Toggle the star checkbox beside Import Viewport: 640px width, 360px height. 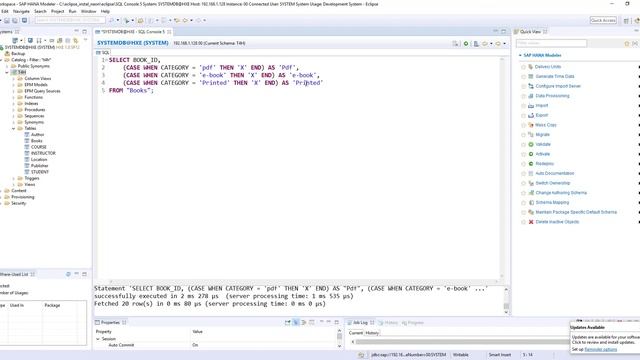pos(523,106)
